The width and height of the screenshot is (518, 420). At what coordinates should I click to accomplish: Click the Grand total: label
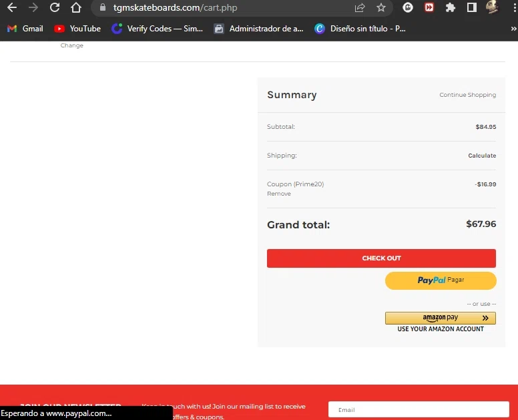[298, 225]
